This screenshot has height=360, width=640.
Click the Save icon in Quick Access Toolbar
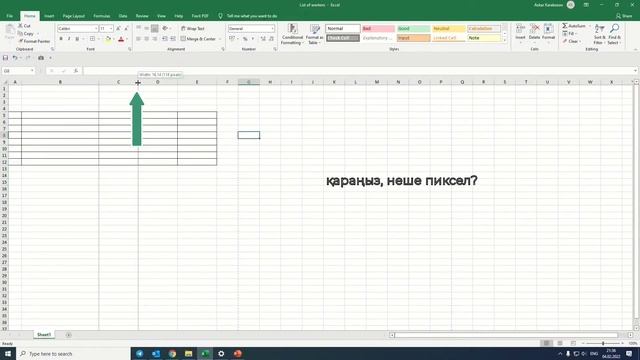pos(5,58)
